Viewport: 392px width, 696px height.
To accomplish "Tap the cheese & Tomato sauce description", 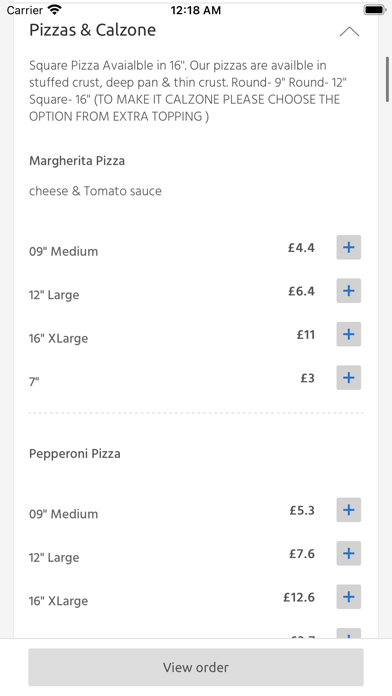I will [95, 191].
